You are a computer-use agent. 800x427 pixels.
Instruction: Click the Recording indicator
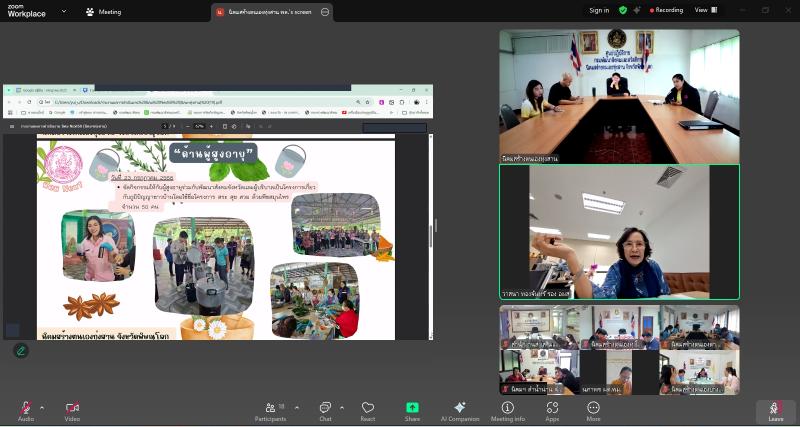click(666, 10)
